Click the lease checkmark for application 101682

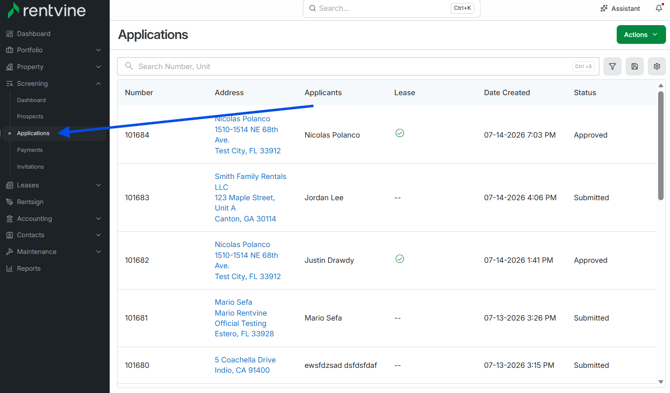[x=400, y=259]
